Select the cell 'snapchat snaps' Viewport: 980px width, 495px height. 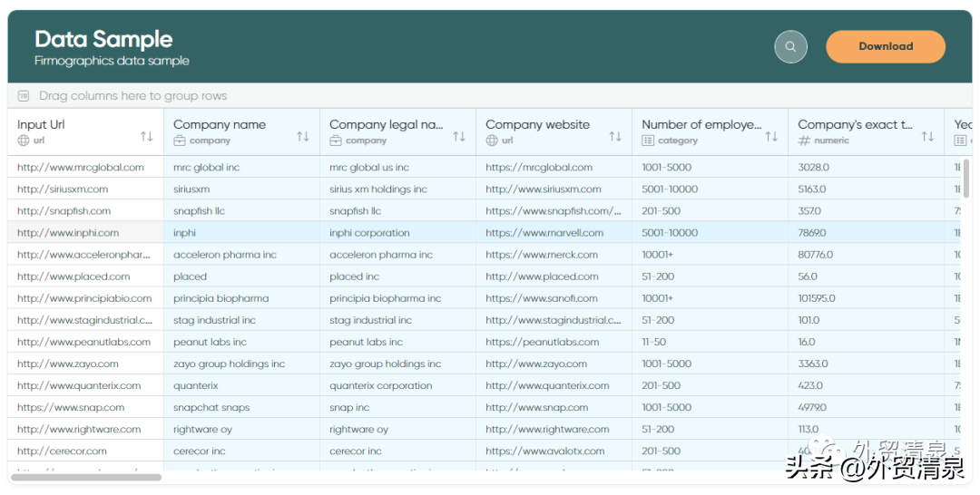242,408
